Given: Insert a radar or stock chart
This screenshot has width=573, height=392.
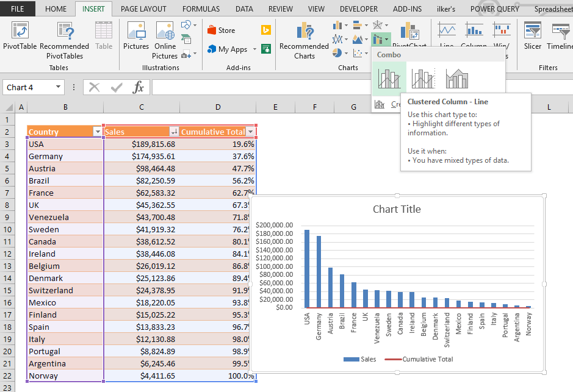Looking at the screenshot, I should (378, 25).
